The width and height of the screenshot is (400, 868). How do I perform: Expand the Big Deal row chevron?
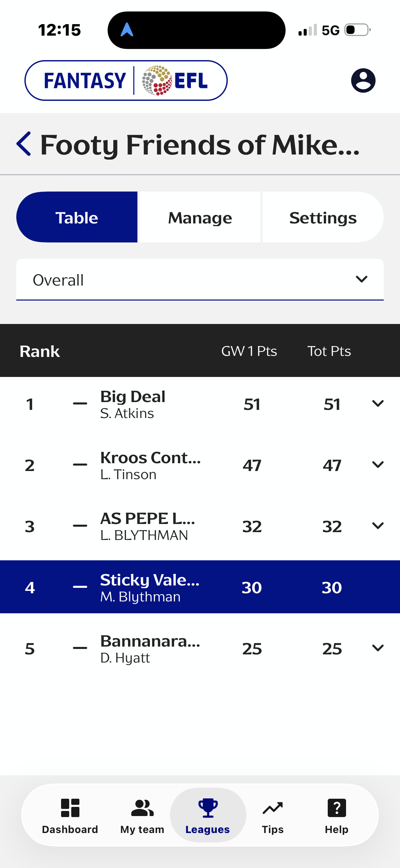(x=378, y=403)
